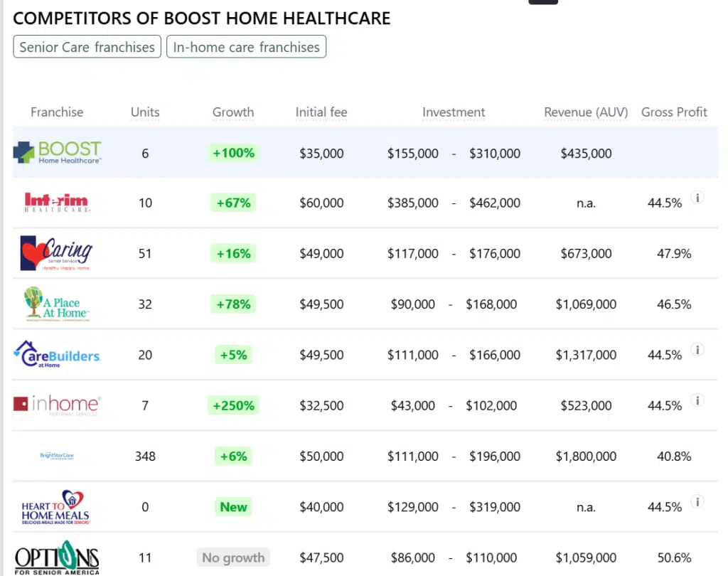Select the $1,069,000 revenue value
This screenshot has width=728, height=576.
(x=586, y=304)
